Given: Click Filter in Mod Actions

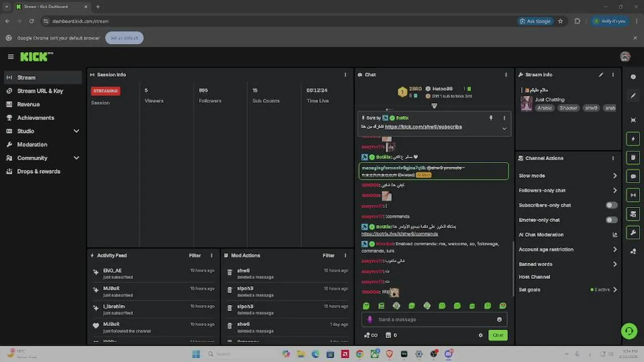Looking at the screenshot, I should 329,255.
